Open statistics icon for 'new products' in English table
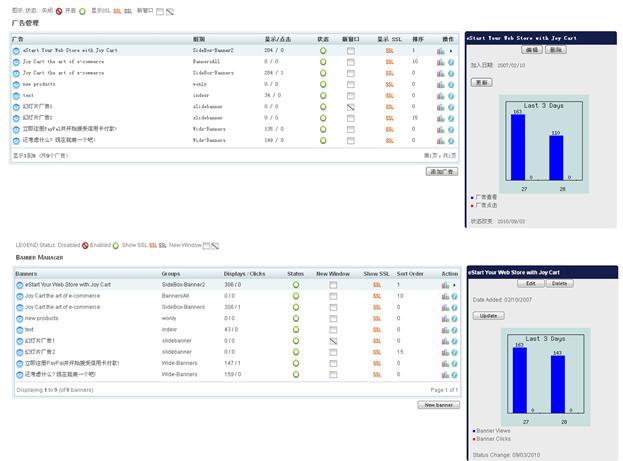The width and height of the screenshot is (623, 461). click(x=445, y=319)
